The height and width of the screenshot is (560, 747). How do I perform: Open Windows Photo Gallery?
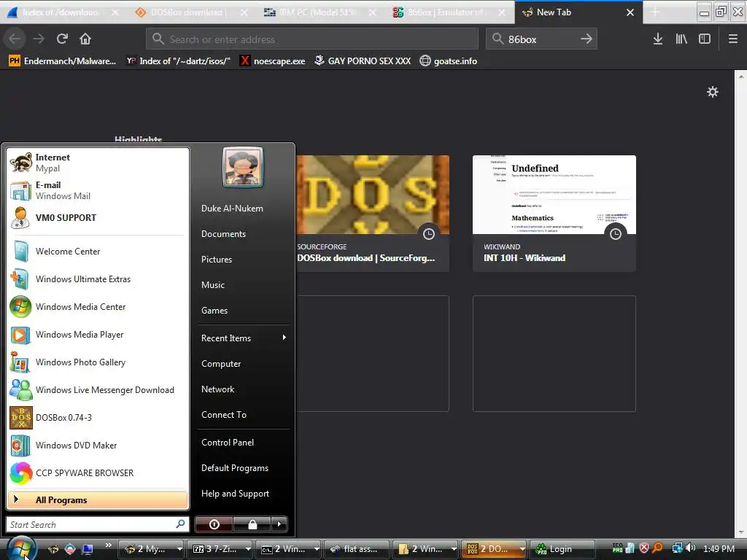click(x=98, y=362)
